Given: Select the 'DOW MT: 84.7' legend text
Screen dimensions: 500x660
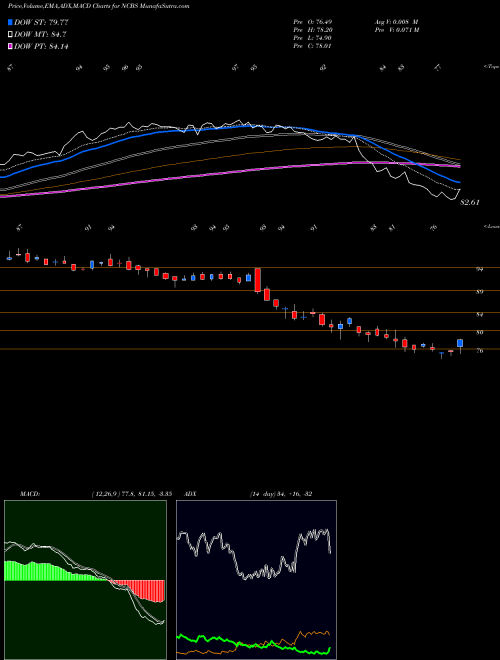Looking at the screenshot, I should click(40, 35).
